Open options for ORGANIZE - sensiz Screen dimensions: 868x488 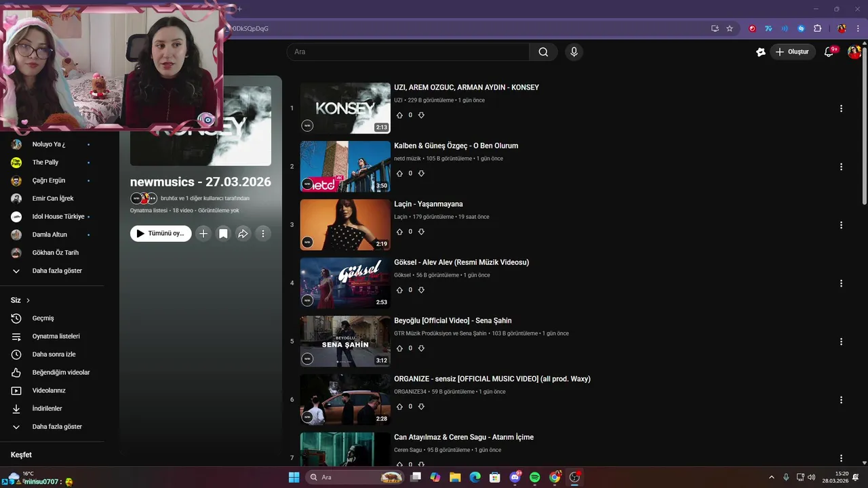[841, 400]
